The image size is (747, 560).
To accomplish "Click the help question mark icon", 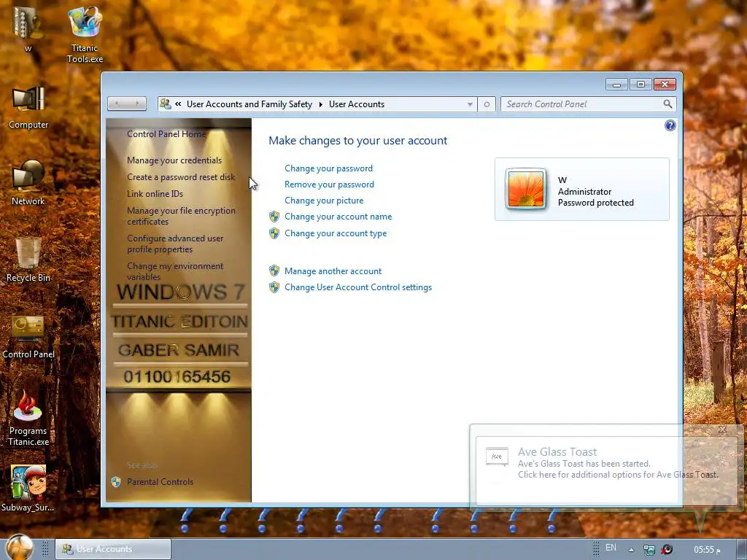I will click(670, 125).
